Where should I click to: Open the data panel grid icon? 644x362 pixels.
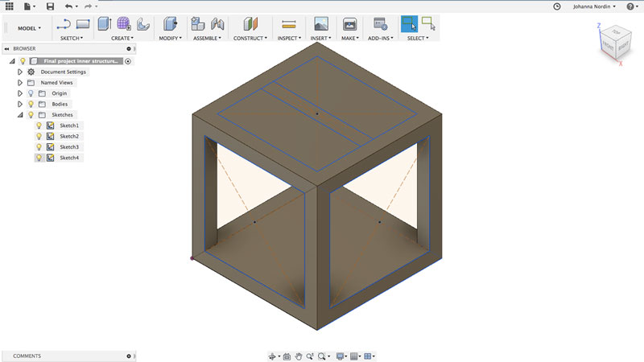(x=9, y=6)
